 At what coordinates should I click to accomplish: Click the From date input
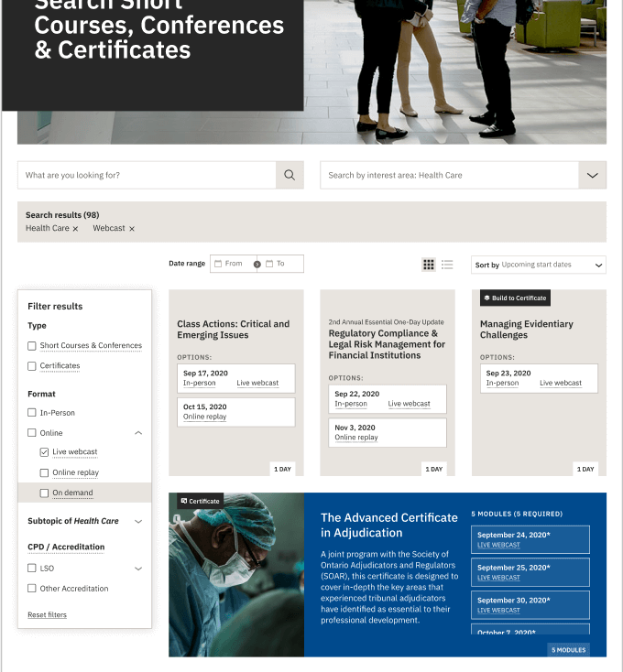234,264
